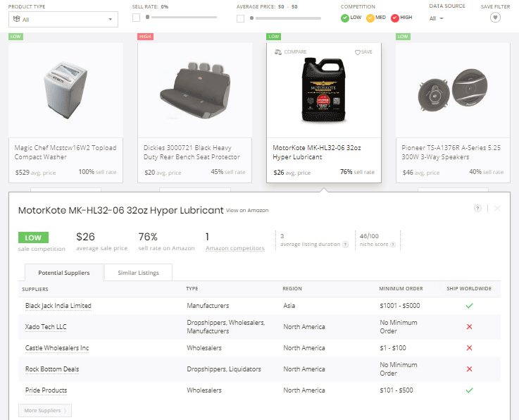The height and width of the screenshot is (420, 519).
Task: Click the Compare icon on MotorKote card
Action: [279, 52]
